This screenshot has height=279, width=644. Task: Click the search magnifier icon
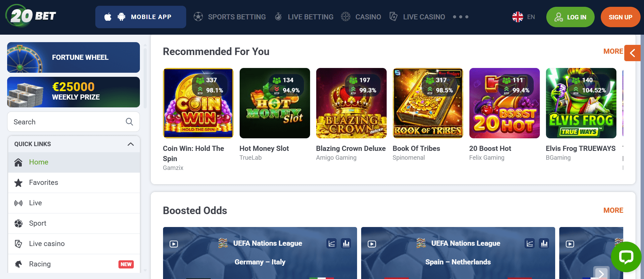[x=129, y=122]
